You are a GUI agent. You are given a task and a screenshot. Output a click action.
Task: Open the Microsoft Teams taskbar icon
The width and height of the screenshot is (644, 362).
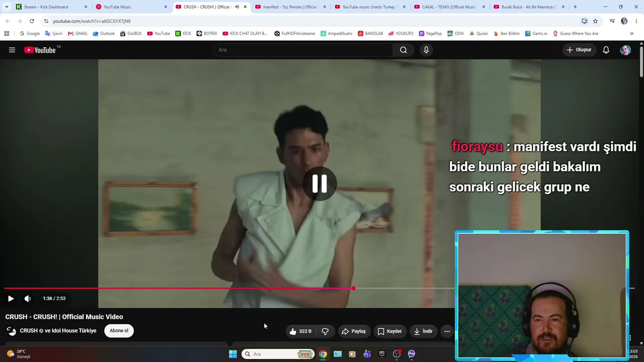pos(367,354)
